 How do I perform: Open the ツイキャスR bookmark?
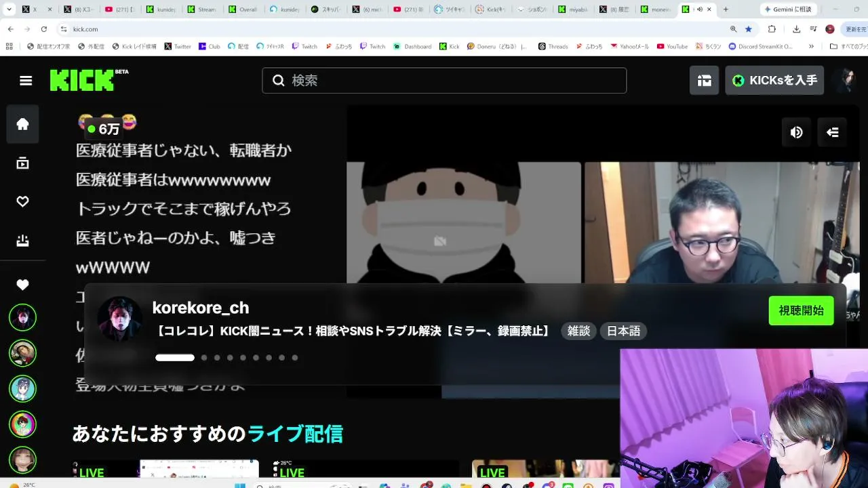[x=270, y=47]
